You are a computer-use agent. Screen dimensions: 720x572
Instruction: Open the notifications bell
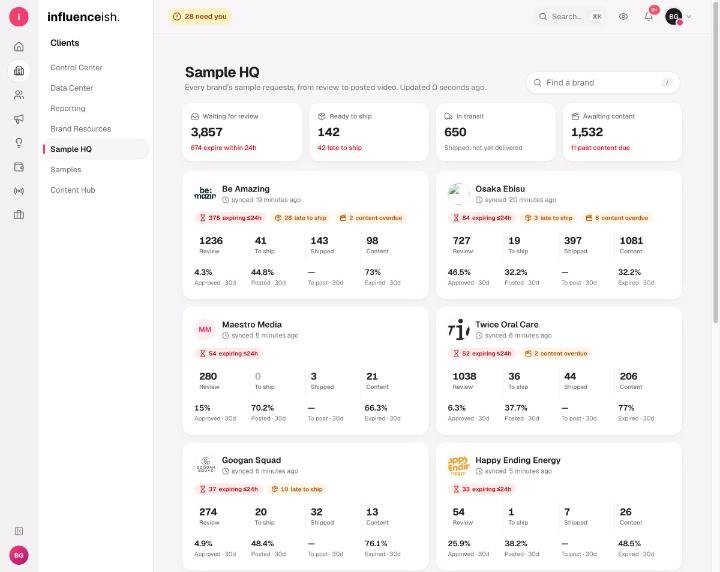tap(648, 17)
